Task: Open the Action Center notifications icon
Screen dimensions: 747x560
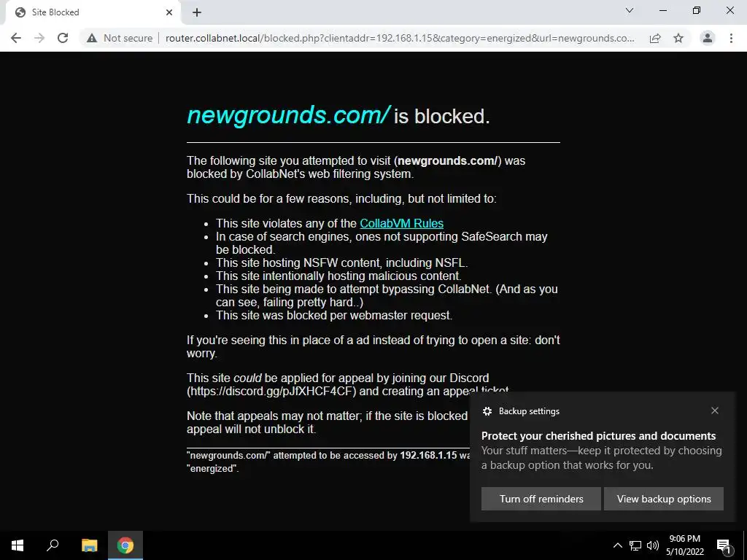Action: pyautogui.click(x=724, y=545)
